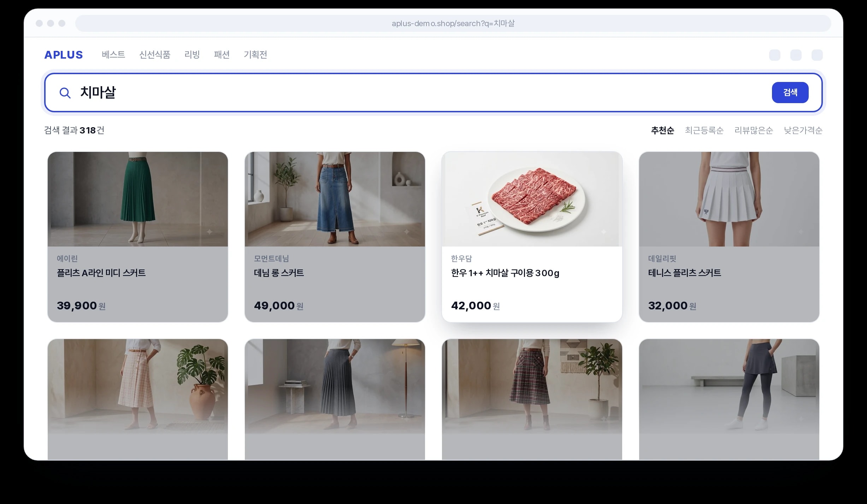Screen dimensions: 867x504
Task: Click brand name 데일리핏
Action: (x=662, y=259)
